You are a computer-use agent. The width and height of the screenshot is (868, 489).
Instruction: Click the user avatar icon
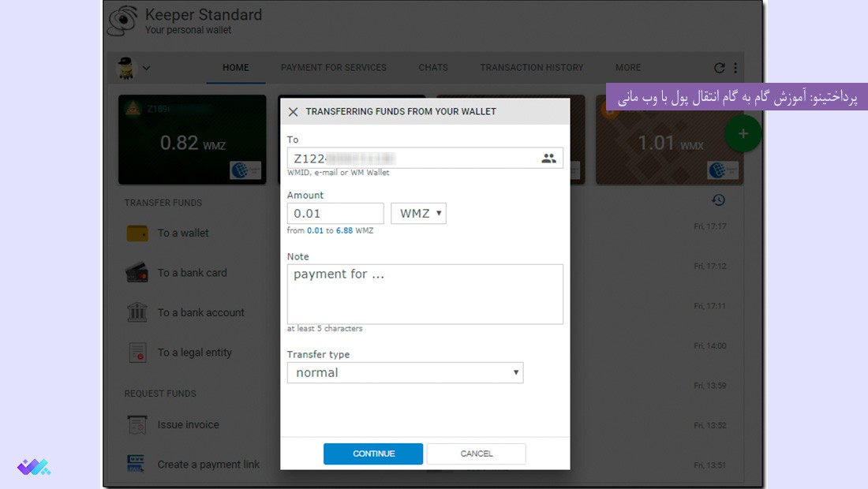tap(126, 68)
